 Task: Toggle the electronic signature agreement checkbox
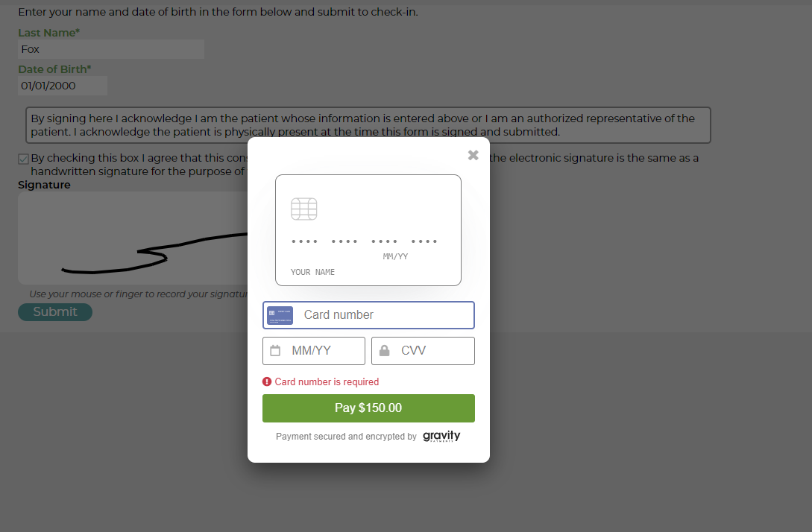(x=23, y=159)
